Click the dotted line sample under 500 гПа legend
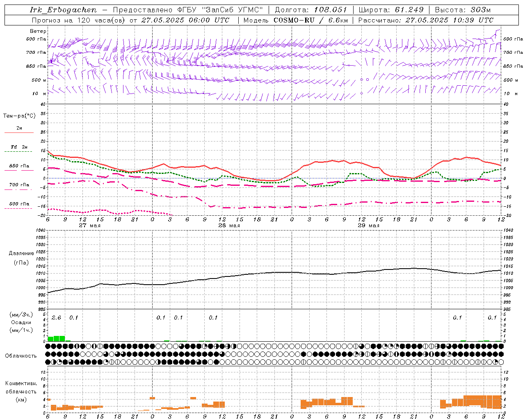The width and height of the screenshot is (525, 420). (18, 208)
